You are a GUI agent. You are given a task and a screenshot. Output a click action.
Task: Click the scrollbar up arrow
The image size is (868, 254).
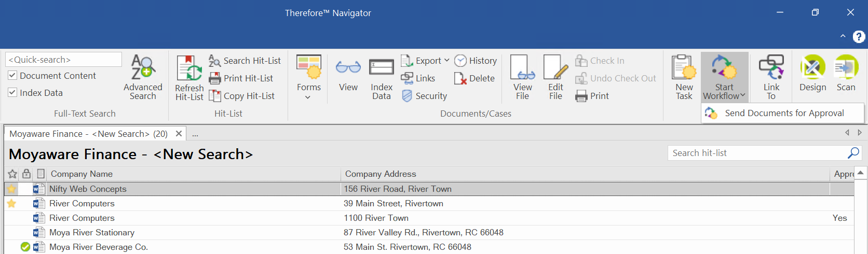coord(861,173)
